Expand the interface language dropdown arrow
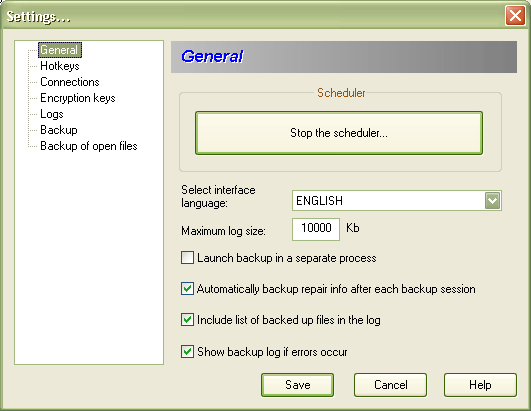Screen dimensions: 531x411 point(492,200)
